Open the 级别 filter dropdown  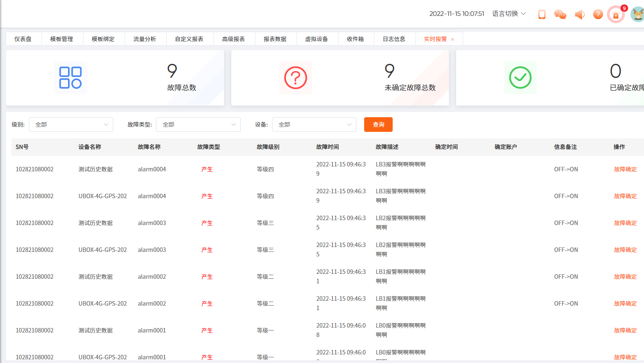71,125
